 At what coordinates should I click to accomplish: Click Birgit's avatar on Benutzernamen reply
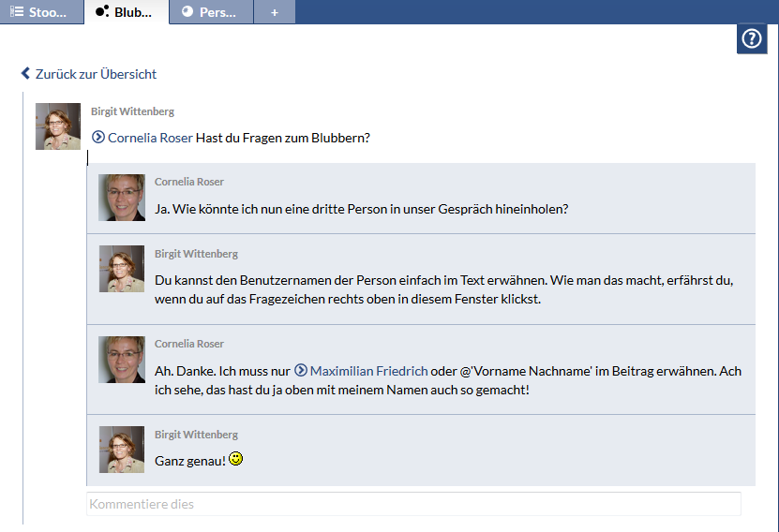tap(122, 269)
